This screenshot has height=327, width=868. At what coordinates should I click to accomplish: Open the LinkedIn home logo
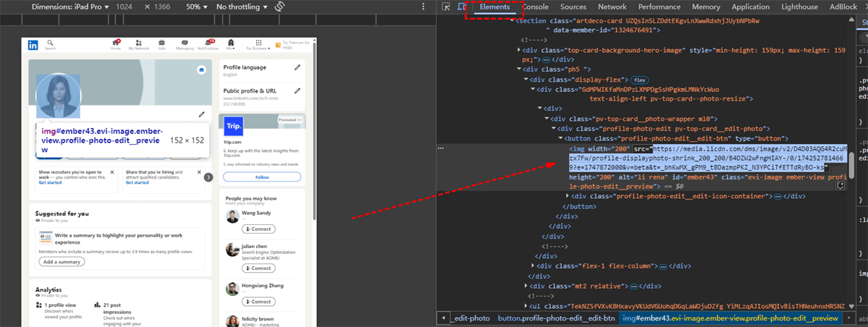click(33, 46)
